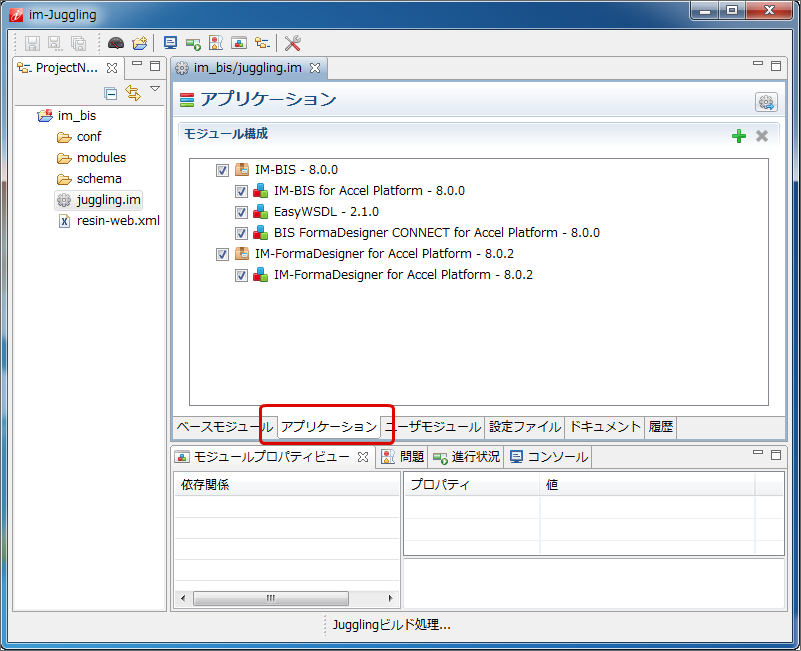The image size is (801, 651).
Task: Switch to the アプリケーション tab
Action: coord(329,427)
